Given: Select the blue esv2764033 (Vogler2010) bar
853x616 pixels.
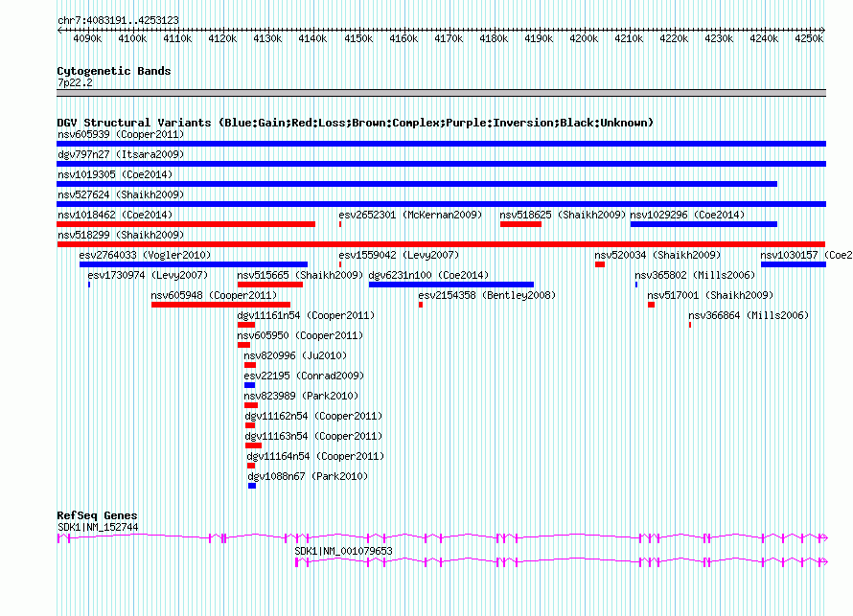Looking at the screenshot, I should (193, 264).
